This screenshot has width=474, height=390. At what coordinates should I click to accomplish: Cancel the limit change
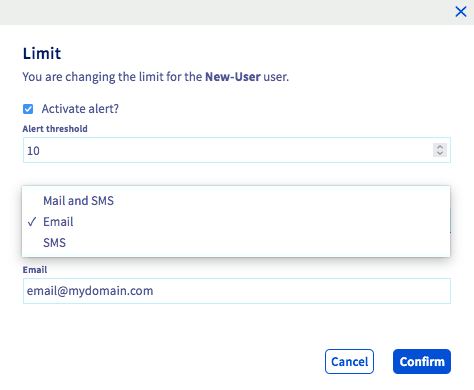point(349,362)
